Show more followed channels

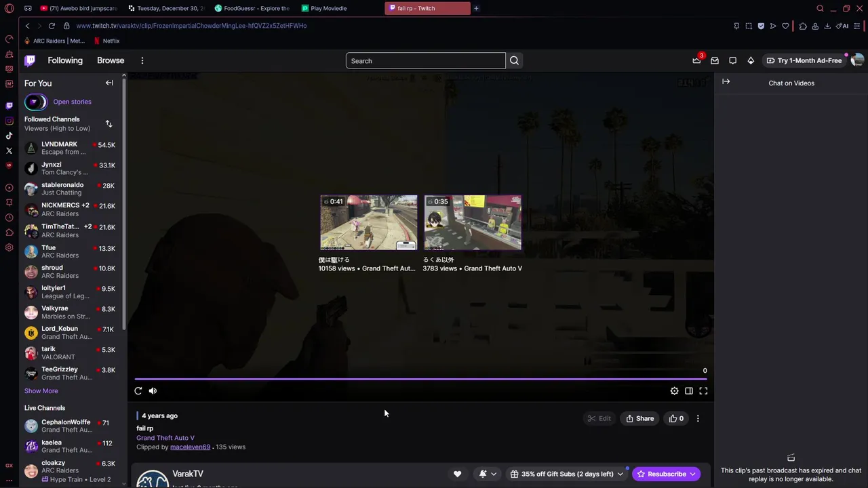tap(41, 391)
